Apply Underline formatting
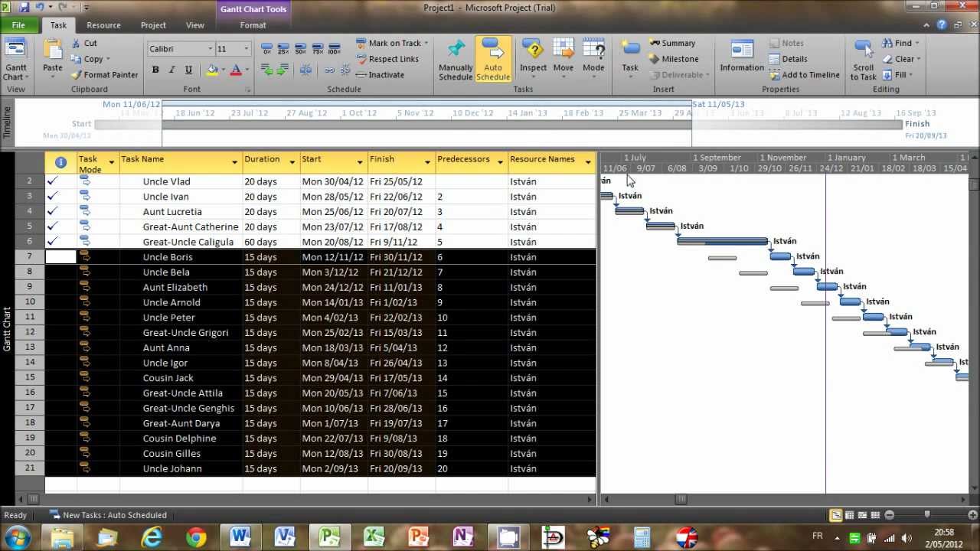 189,70
